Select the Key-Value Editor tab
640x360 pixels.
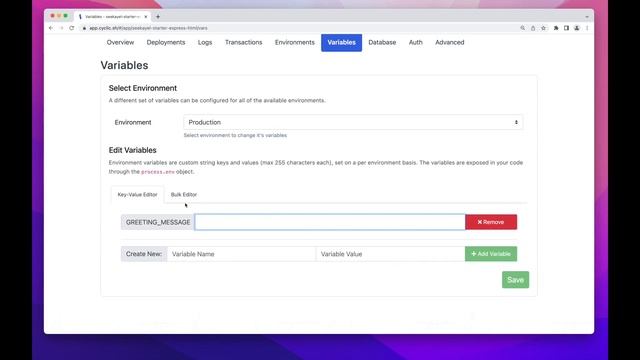pos(138,195)
